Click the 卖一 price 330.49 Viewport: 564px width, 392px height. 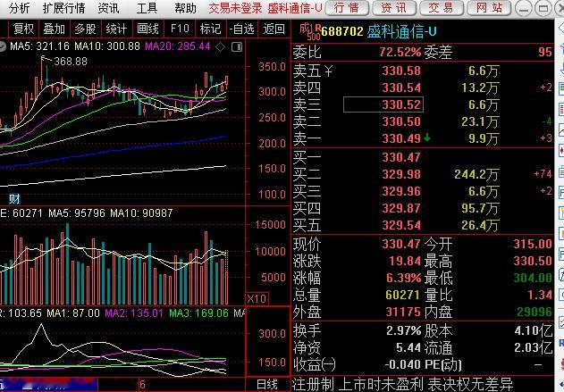tap(401, 138)
